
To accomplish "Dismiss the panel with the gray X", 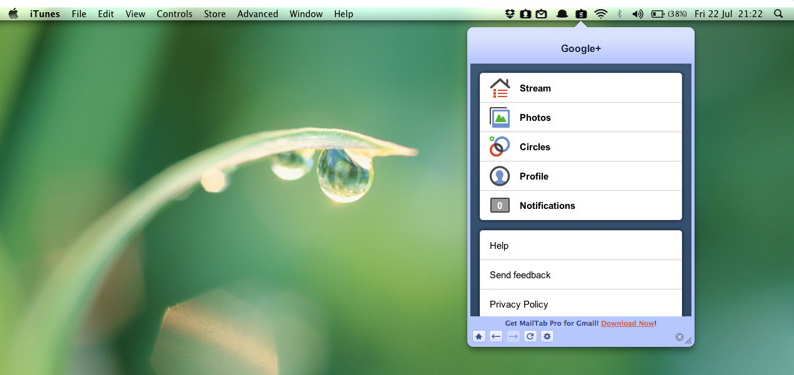I will coord(680,337).
